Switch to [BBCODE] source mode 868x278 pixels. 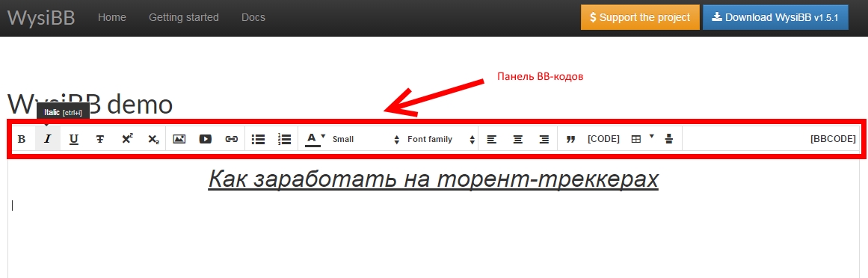pos(833,139)
